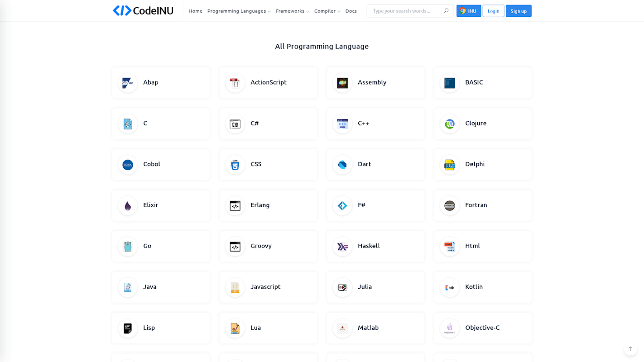Go to the Home page
The width and height of the screenshot is (644, 362).
pyautogui.click(x=196, y=11)
